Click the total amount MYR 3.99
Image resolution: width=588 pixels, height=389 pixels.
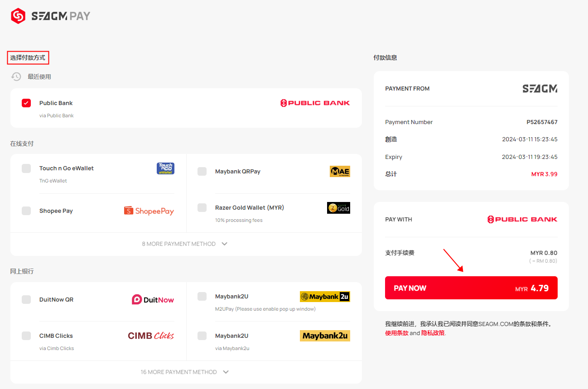[545, 174]
